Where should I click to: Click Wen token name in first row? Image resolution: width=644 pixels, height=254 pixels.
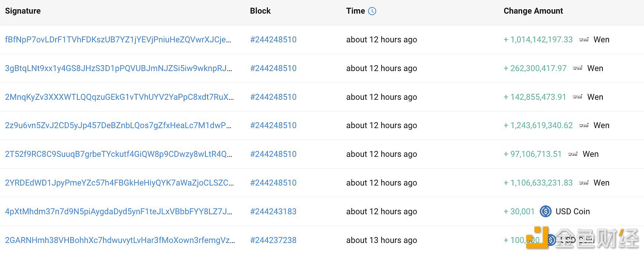pos(601,39)
